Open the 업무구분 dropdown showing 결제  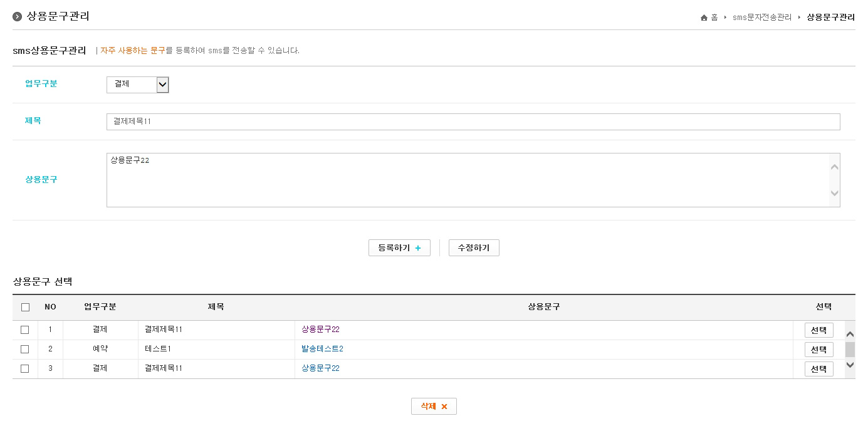(x=138, y=85)
